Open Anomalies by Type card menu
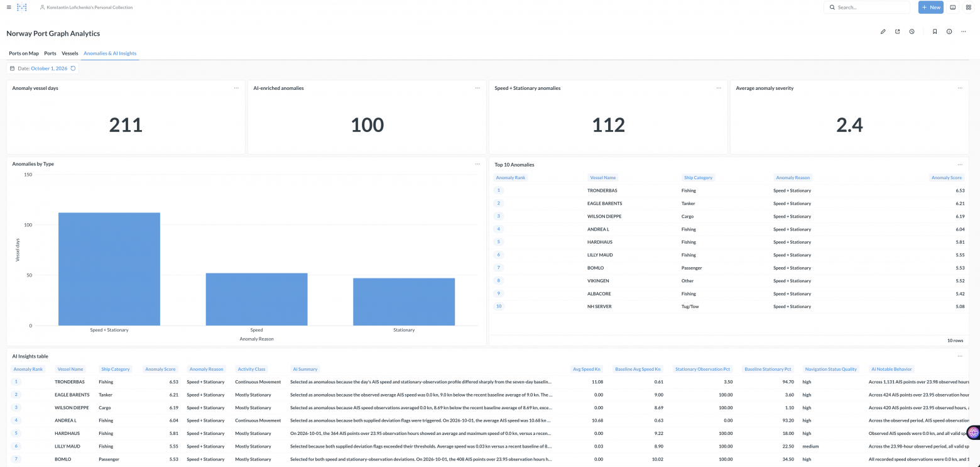Image resolution: width=980 pixels, height=467 pixels. point(477,164)
